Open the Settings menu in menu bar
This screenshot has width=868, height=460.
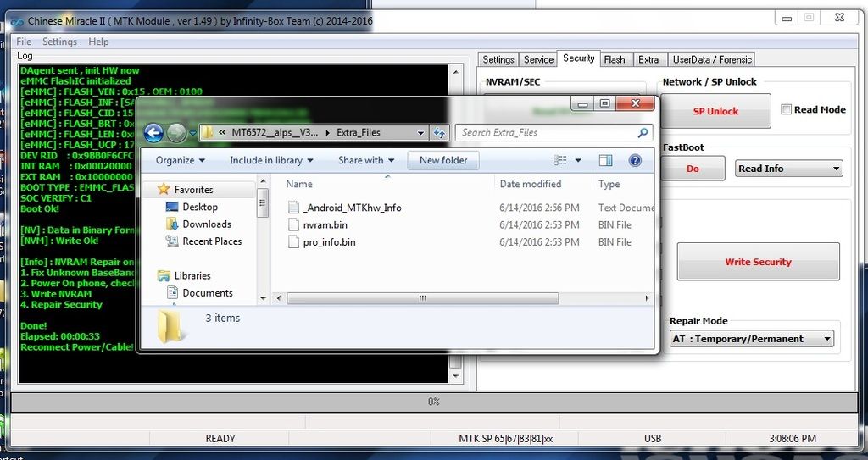tap(59, 42)
